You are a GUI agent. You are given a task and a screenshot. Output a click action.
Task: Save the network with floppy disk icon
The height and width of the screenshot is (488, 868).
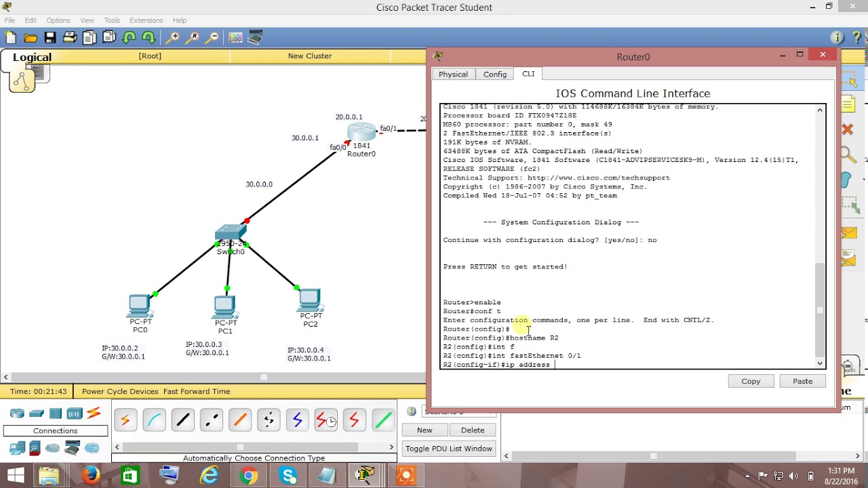point(50,38)
